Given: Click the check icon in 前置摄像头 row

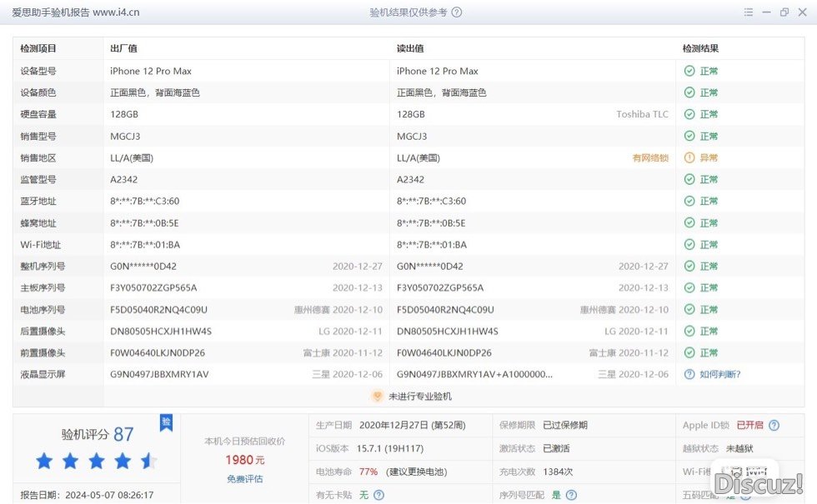Looking at the screenshot, I should 689,353.
